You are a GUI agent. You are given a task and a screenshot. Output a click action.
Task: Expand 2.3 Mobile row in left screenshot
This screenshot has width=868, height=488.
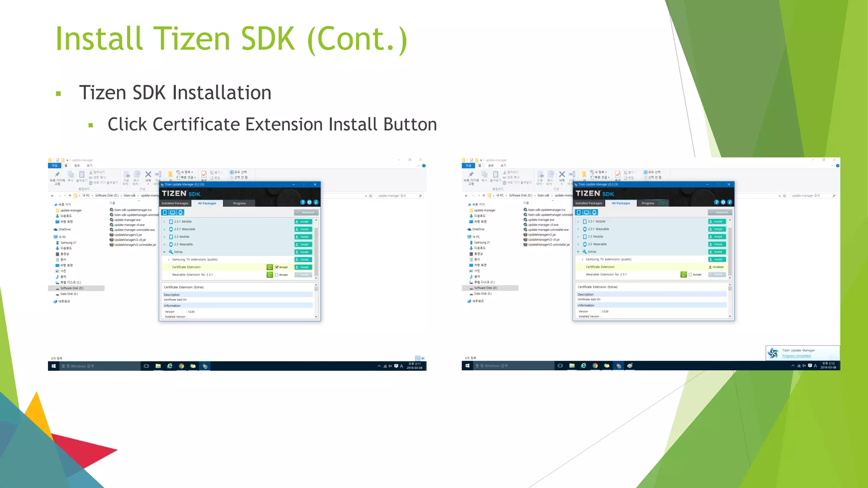coord(164,237)
